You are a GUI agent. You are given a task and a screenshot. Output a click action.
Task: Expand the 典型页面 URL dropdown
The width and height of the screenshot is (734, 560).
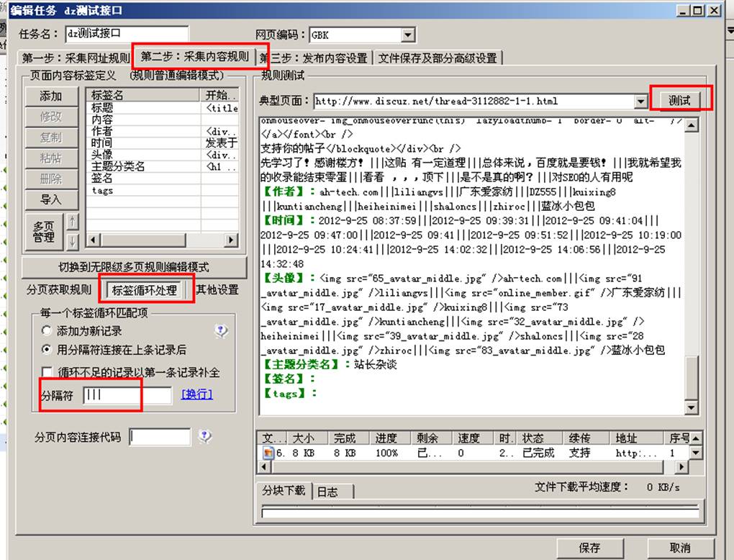(x=640, y=101)
